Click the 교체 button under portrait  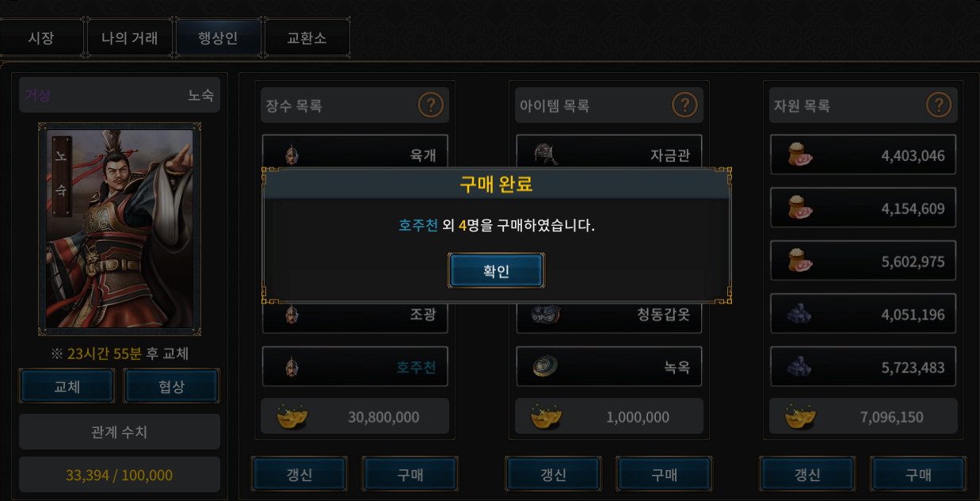click(67, 386)
